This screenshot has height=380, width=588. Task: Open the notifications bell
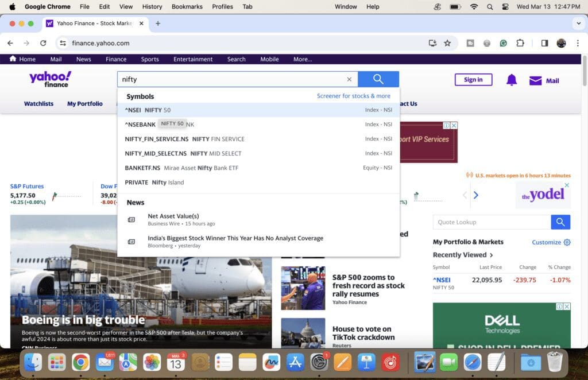(512, 80)
